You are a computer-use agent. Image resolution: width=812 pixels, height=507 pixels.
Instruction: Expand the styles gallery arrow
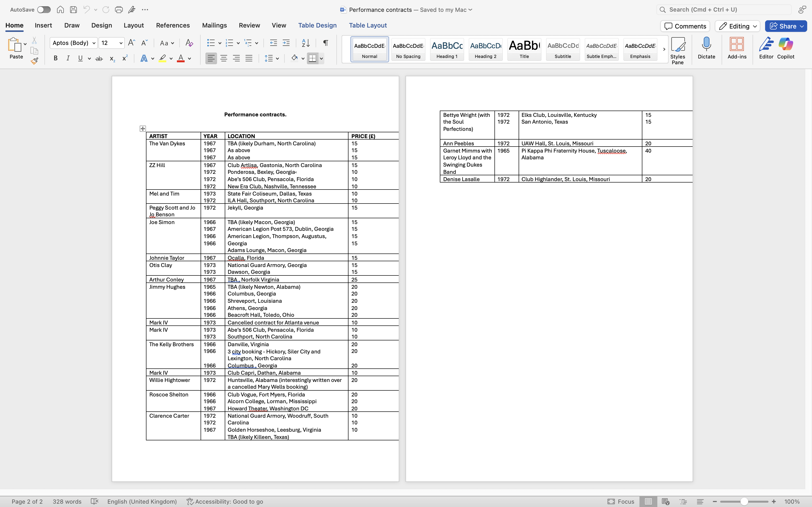(664, 49)
